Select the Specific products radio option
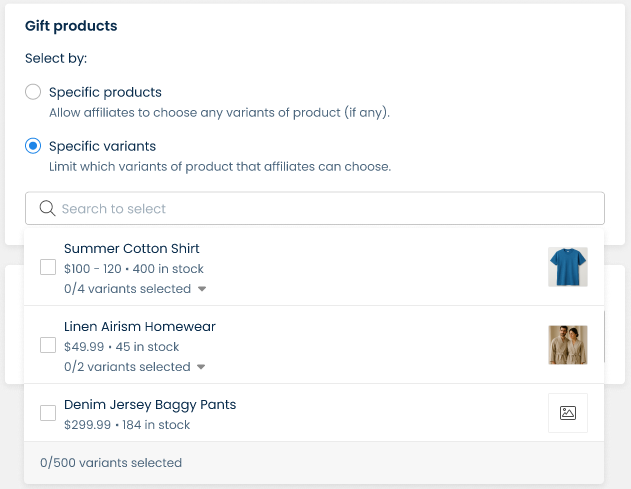The height and width of the screenshot is (489, 631). [x=33, y=92]
